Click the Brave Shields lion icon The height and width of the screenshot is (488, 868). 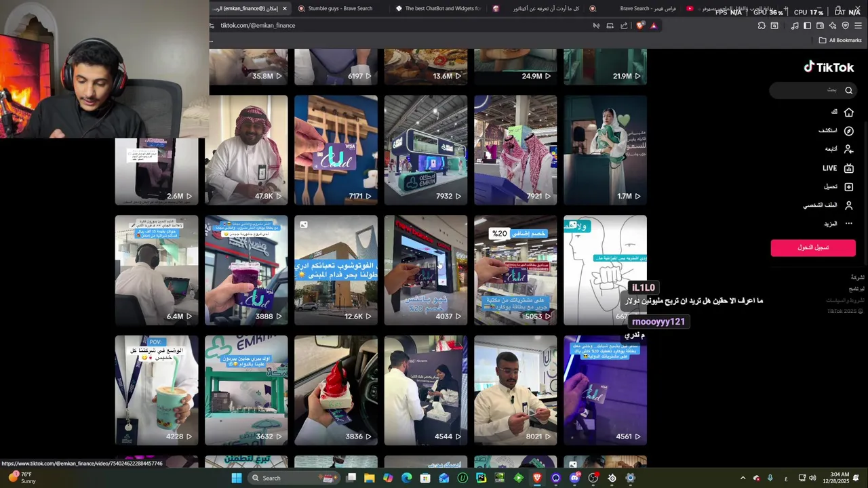(640, 26)
